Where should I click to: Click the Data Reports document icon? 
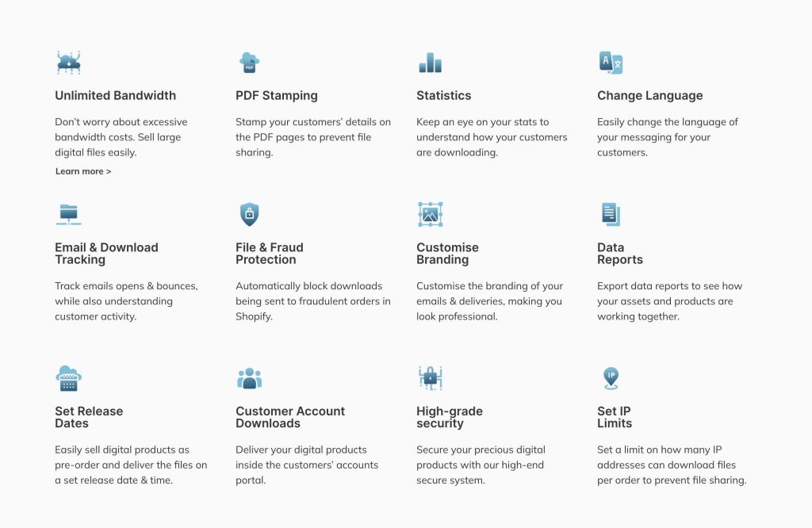tap(611, 214)
